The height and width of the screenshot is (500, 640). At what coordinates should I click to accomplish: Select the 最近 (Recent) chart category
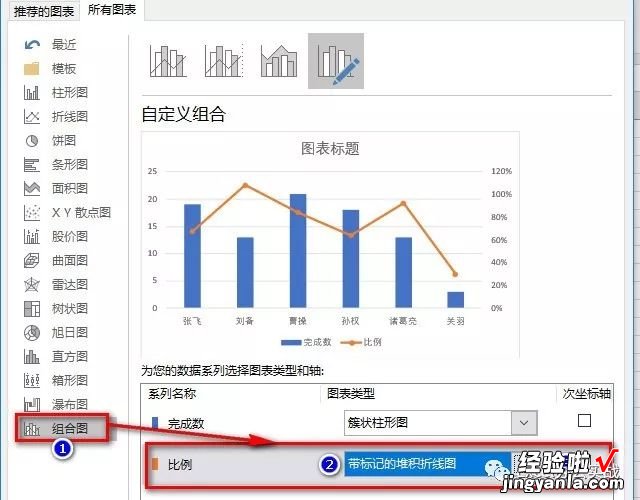[x=51, y=44]
